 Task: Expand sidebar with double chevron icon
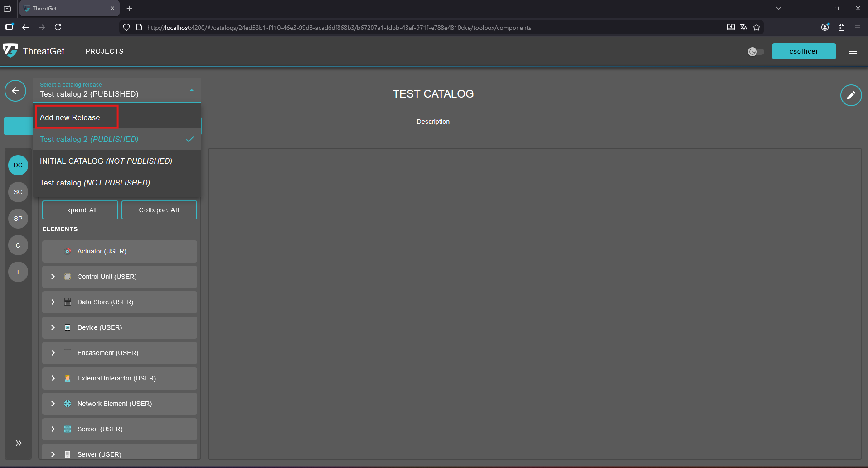(18, 443)
